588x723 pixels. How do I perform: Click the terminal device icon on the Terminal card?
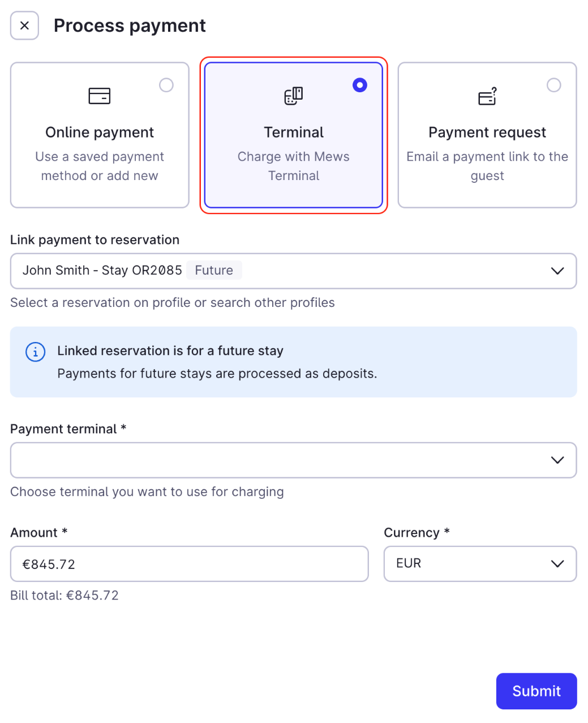[x=293, y=96]
